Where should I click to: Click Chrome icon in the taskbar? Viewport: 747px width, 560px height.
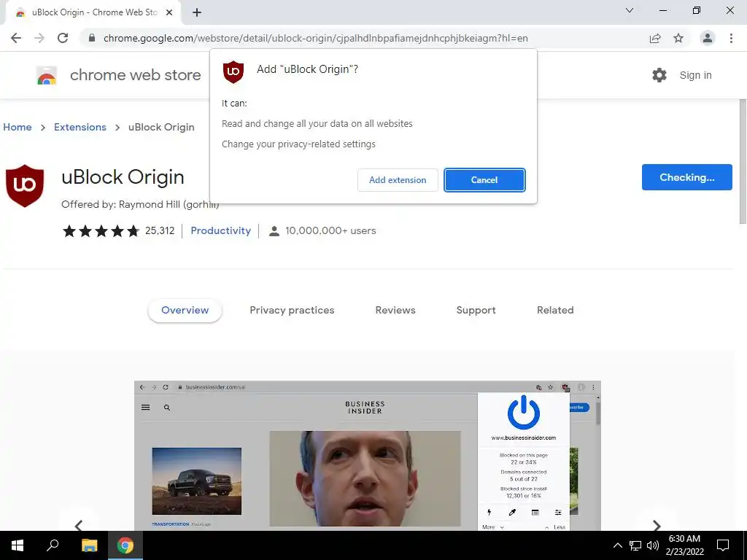pyautogui.click(x=125, y=545)
